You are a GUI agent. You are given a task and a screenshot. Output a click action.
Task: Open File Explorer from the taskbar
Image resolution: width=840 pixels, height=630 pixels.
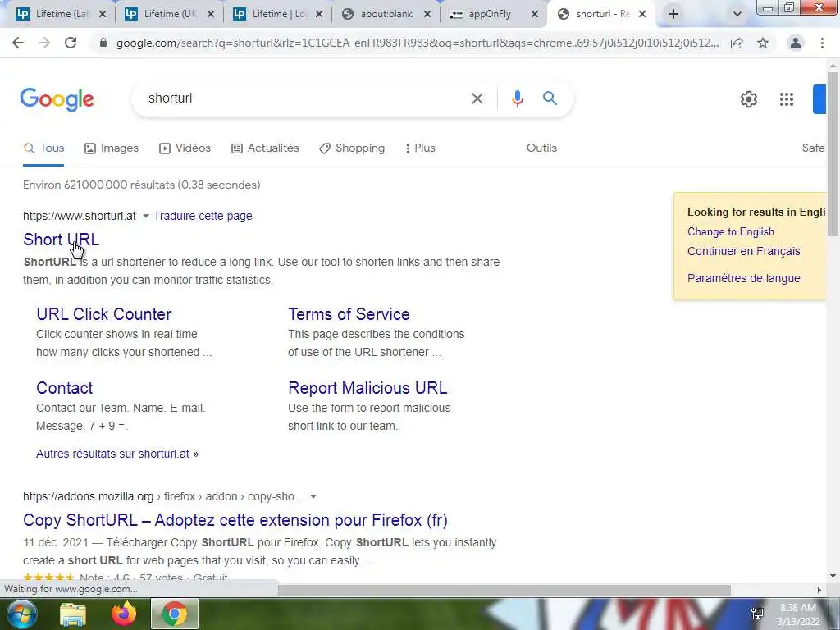click(x=73, y=614)
